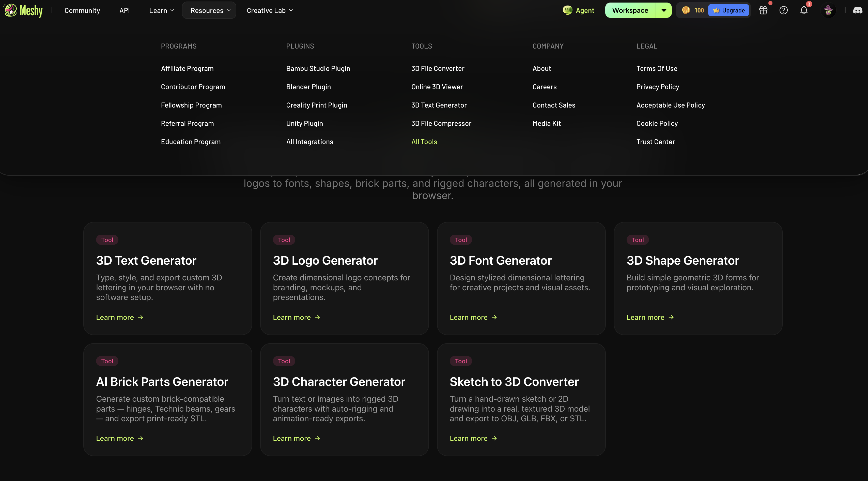
Task: Click the credits coin icon
Action: pyautogui.click(x=686, y=10)
